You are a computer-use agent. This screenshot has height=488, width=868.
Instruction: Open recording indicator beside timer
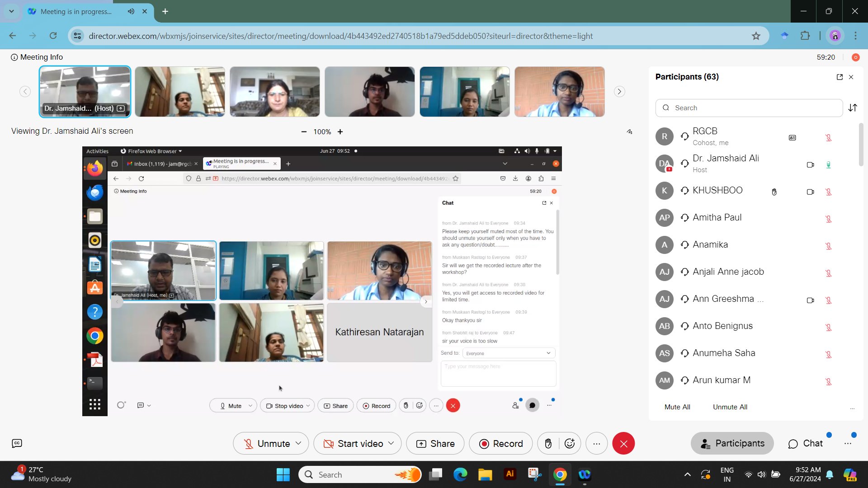point(855,57)
